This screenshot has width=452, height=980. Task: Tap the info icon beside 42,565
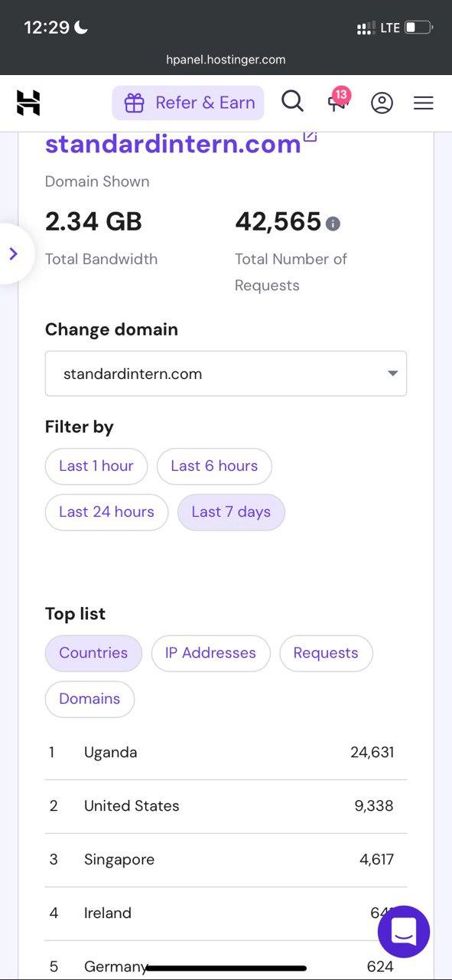pyautogui.click(x=333, y=224)
